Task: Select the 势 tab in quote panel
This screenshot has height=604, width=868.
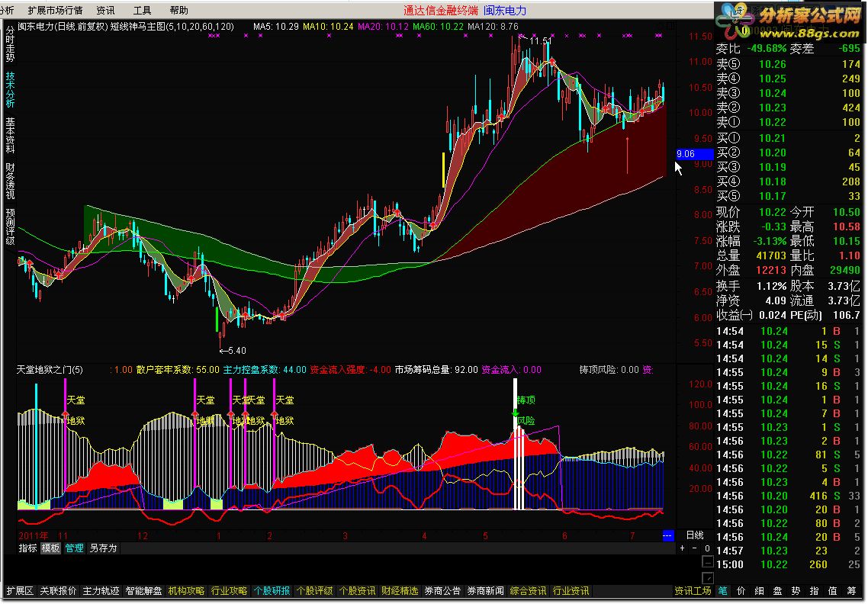Action: tap(796, 591)
